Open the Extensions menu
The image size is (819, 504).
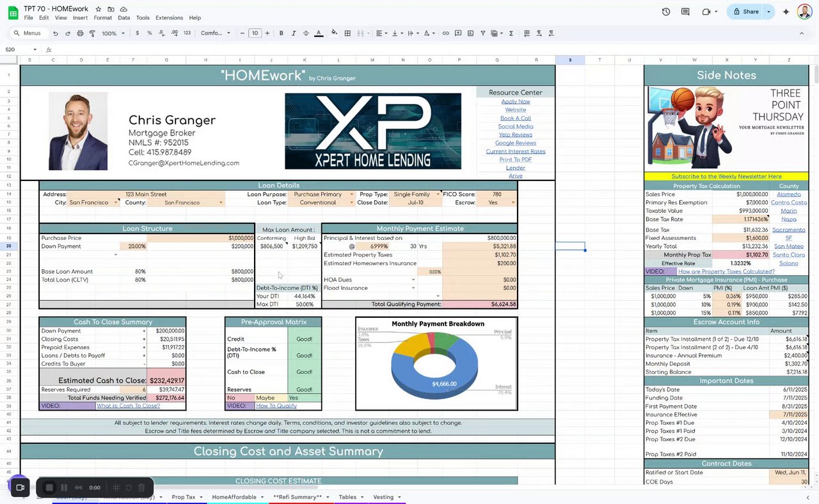(x=169, y=18)
